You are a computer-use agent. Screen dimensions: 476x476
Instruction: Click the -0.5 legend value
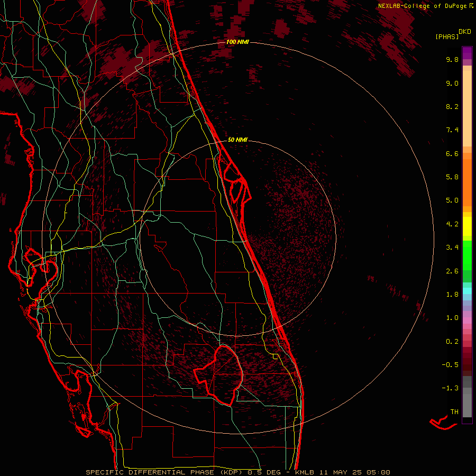tap(450, 365)
